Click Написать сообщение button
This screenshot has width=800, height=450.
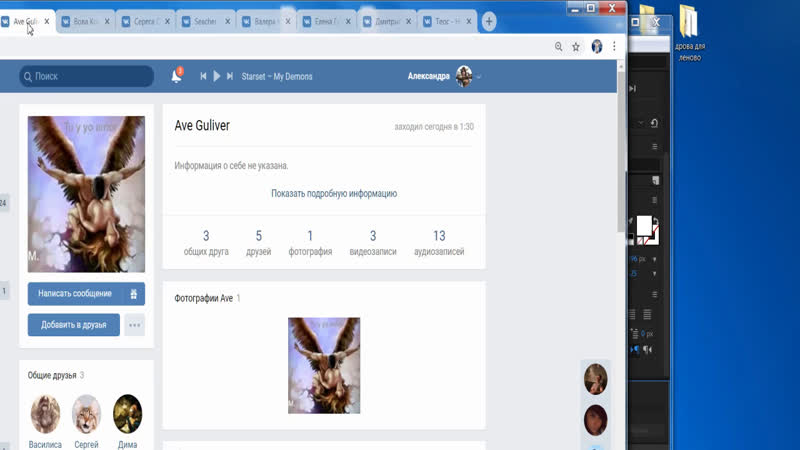pyautogui.click(x=75, y=294)
